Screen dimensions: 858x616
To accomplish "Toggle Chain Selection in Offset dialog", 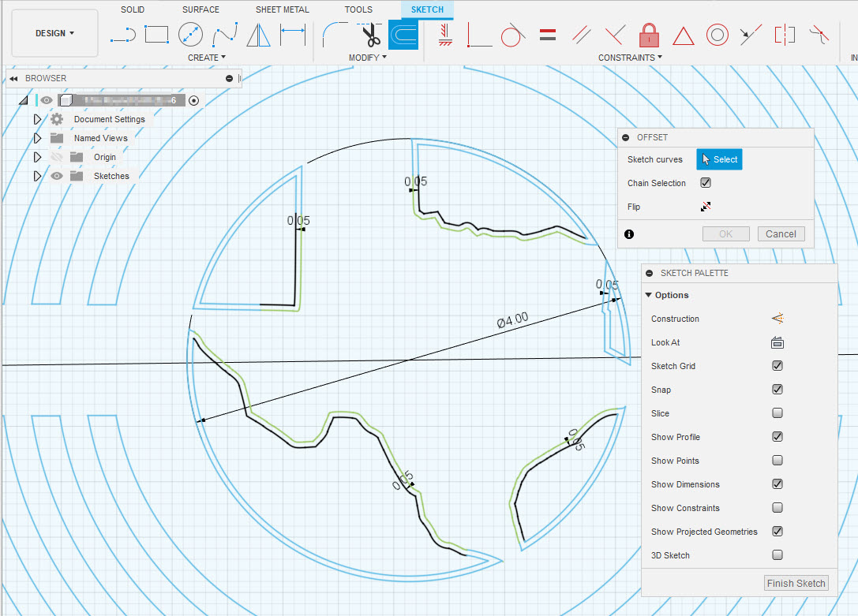I will 705,182.
